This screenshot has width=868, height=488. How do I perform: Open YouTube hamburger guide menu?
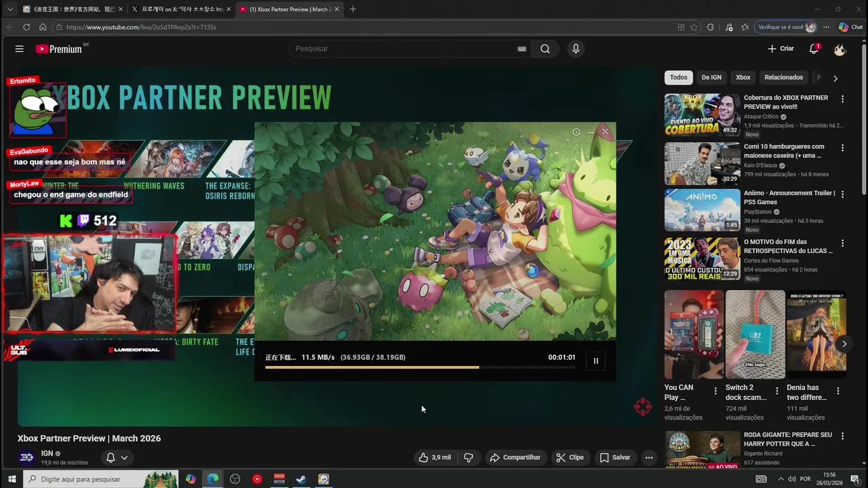click(x=19, y=49)
